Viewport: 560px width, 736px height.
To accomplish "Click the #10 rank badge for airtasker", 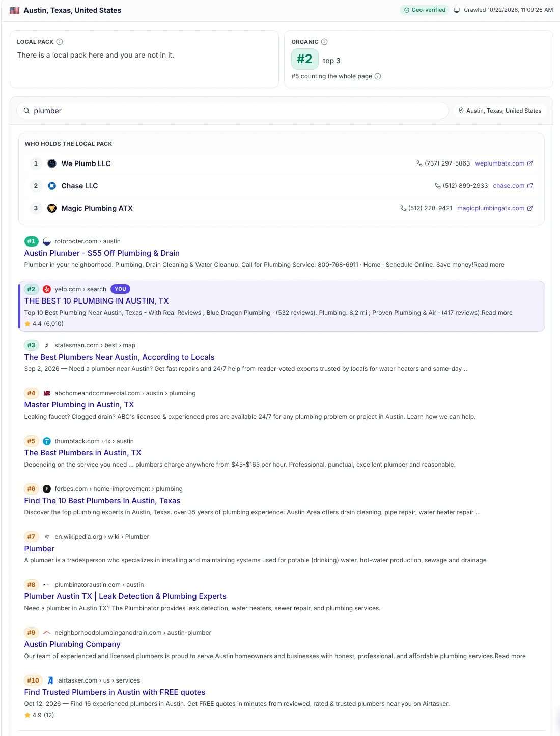I will pos(33,680).
